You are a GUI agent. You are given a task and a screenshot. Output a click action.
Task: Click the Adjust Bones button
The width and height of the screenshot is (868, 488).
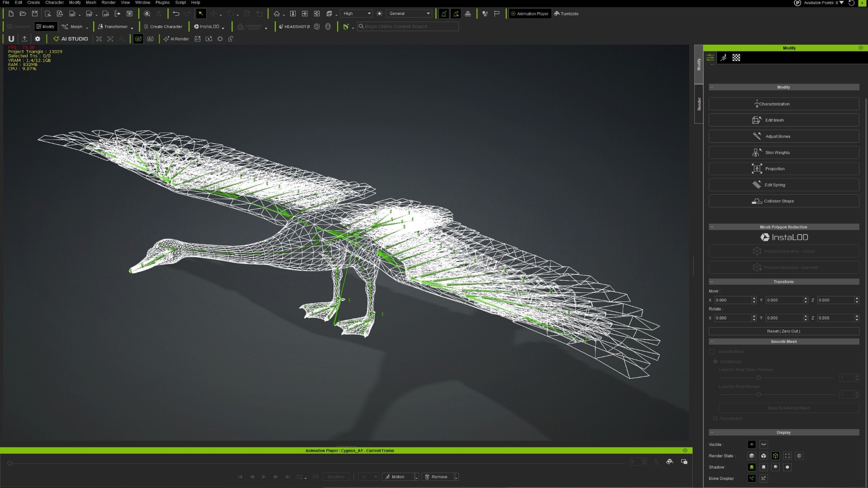click(x=783, y=136)
